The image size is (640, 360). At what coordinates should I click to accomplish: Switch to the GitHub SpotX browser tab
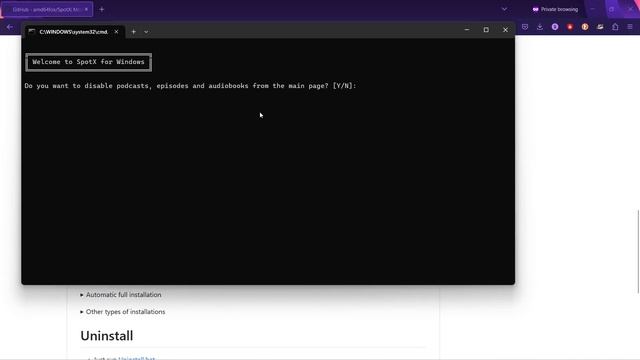[x=47, y=9]
